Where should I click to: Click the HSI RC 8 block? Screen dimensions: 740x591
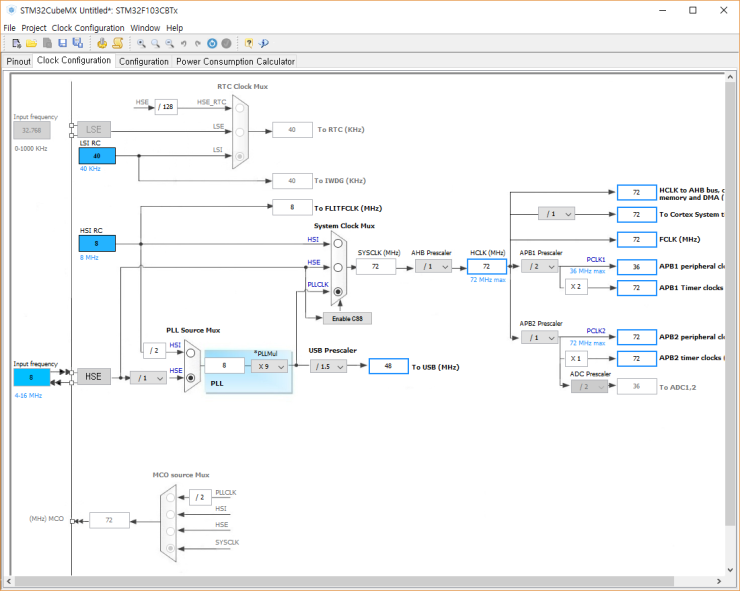97,244
